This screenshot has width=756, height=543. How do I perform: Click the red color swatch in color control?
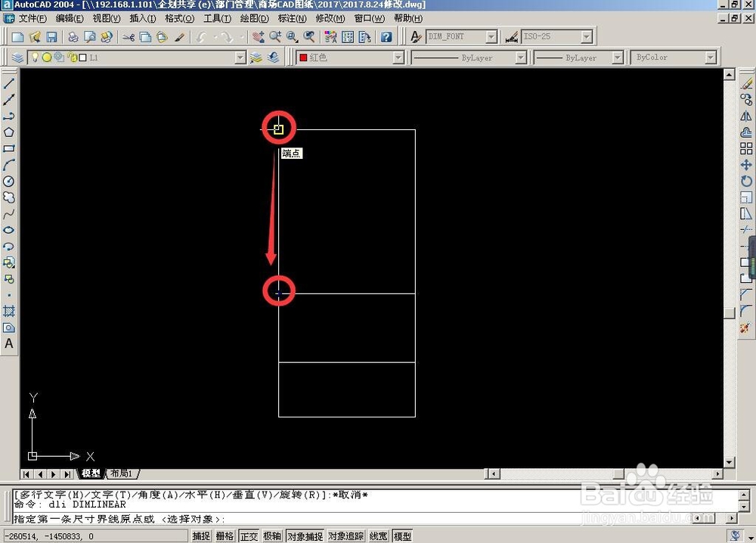(x=303, y=58)
